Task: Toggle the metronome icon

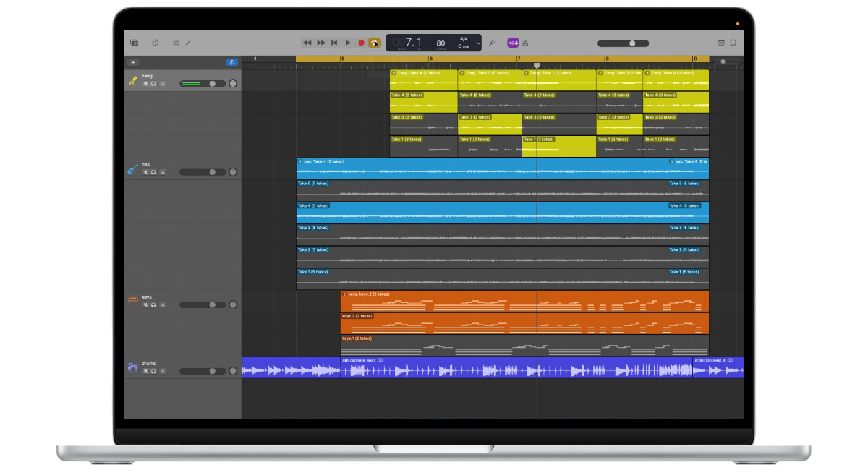Action: pyautogui.click(x=526, y=43)
